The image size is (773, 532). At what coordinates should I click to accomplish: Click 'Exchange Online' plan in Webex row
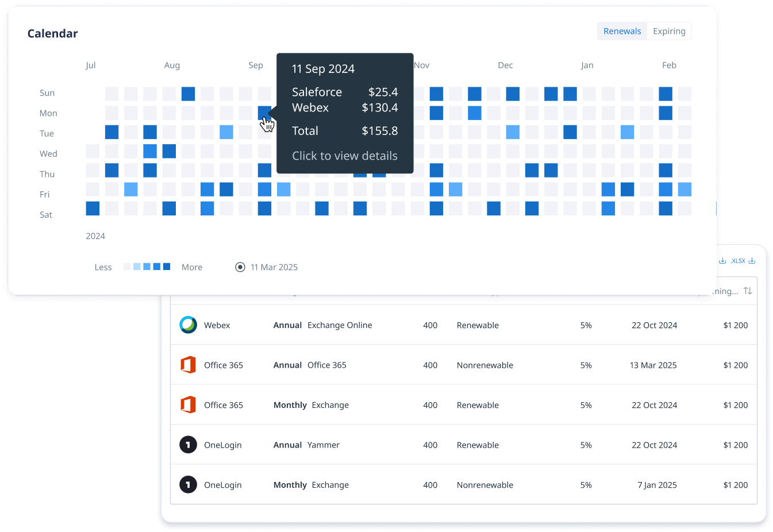point(340,325)
